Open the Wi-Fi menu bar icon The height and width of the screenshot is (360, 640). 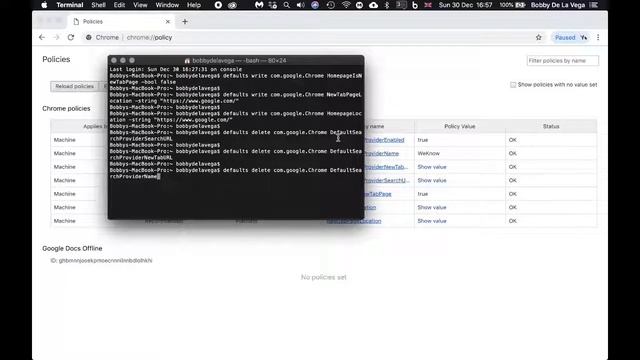point(346,5)
